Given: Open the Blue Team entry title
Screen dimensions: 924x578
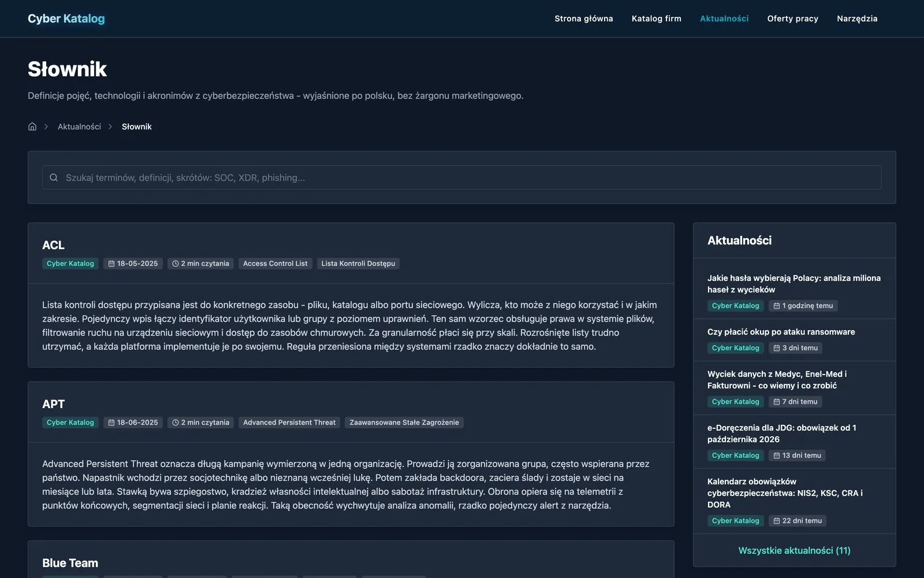Looking at the screenshot, I should pos(70,563).
